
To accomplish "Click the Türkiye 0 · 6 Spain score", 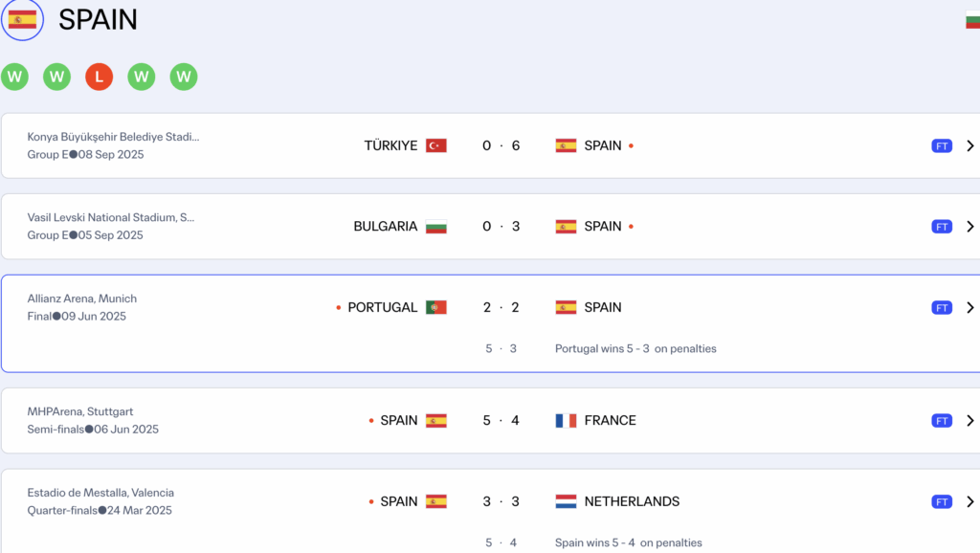I will coord(501,145).
